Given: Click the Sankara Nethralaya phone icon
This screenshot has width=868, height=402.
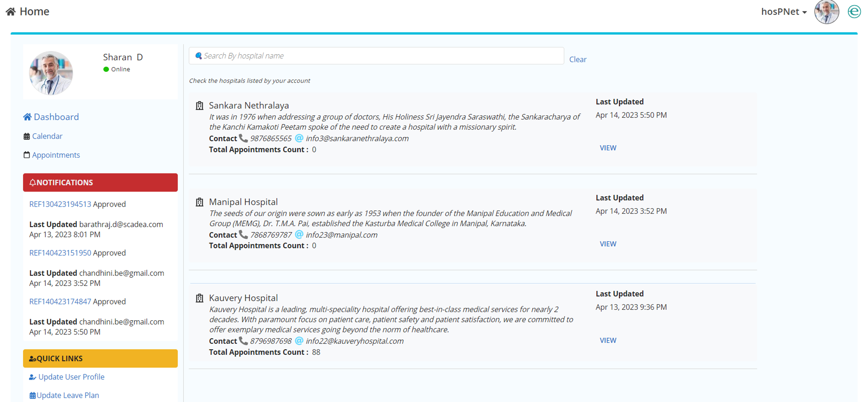Looking at the screenshot, I should tap(243, 138).
